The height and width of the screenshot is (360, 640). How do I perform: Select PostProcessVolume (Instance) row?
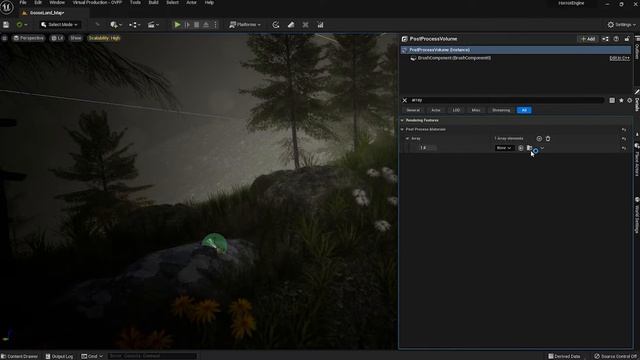click(x=516, y=50)
